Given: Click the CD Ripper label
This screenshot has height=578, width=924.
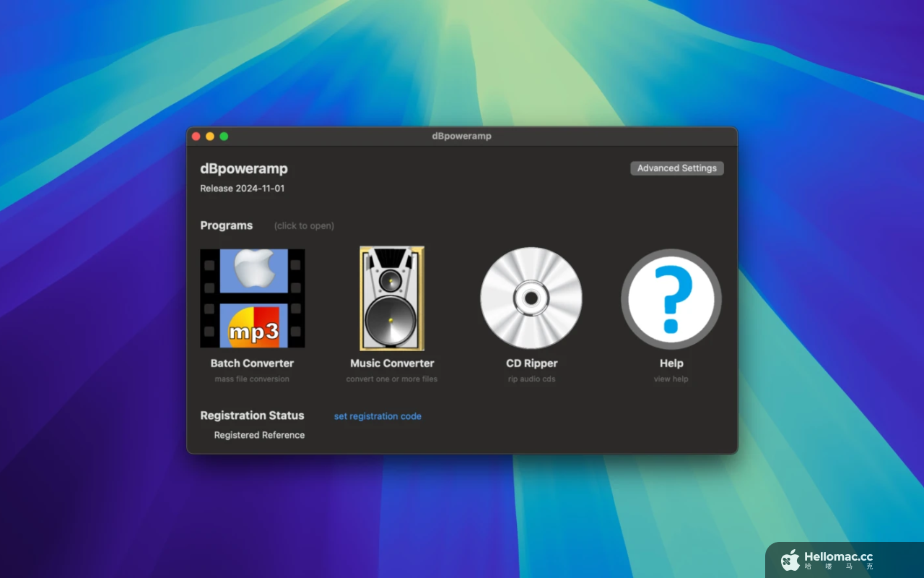Looking at the screenshot, I should pos(532,363).
